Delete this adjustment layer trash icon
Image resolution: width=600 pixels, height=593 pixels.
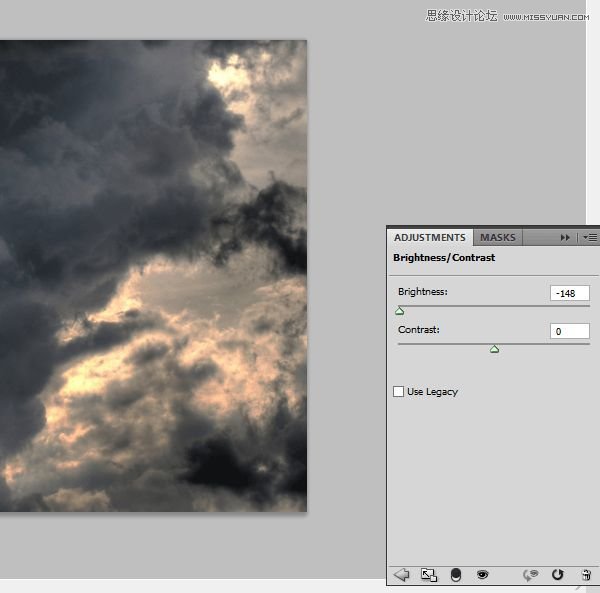click(586, 574)
